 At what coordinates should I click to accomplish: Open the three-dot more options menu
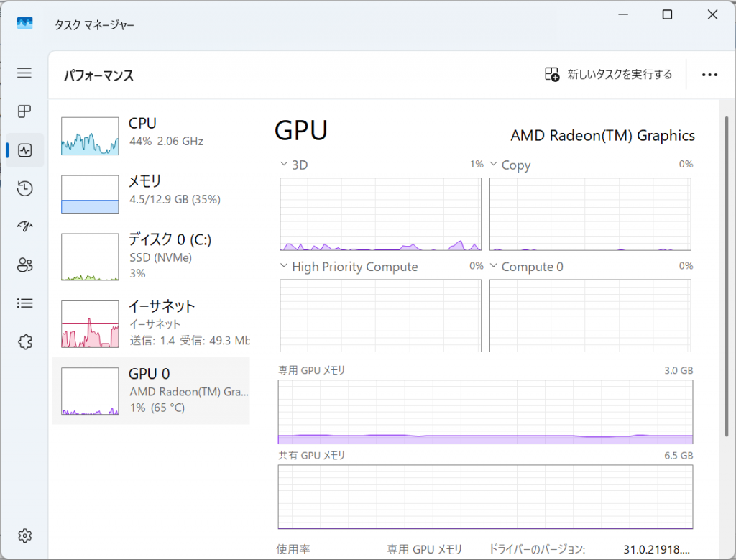click(x=709, y=75)
